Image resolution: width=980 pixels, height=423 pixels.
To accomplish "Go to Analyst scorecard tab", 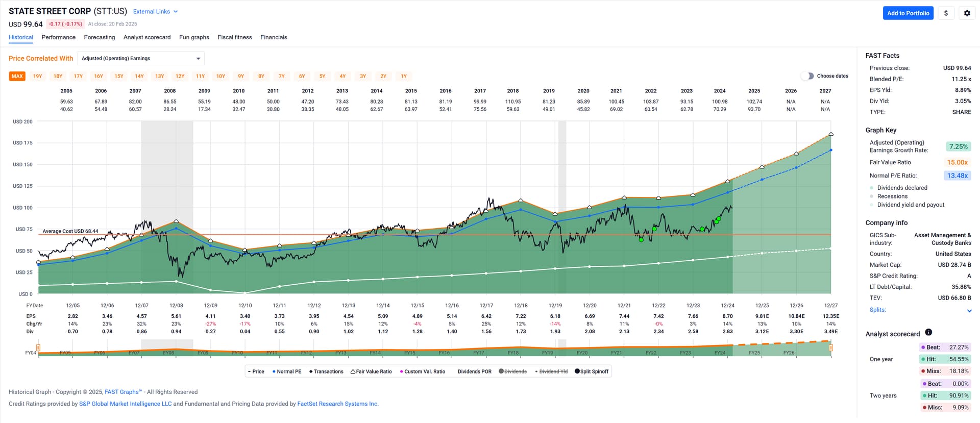I will 147,37.
